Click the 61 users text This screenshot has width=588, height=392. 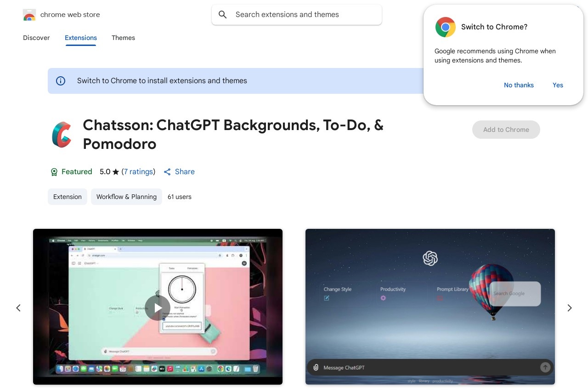pyautogui.click(x=180, y=197)
